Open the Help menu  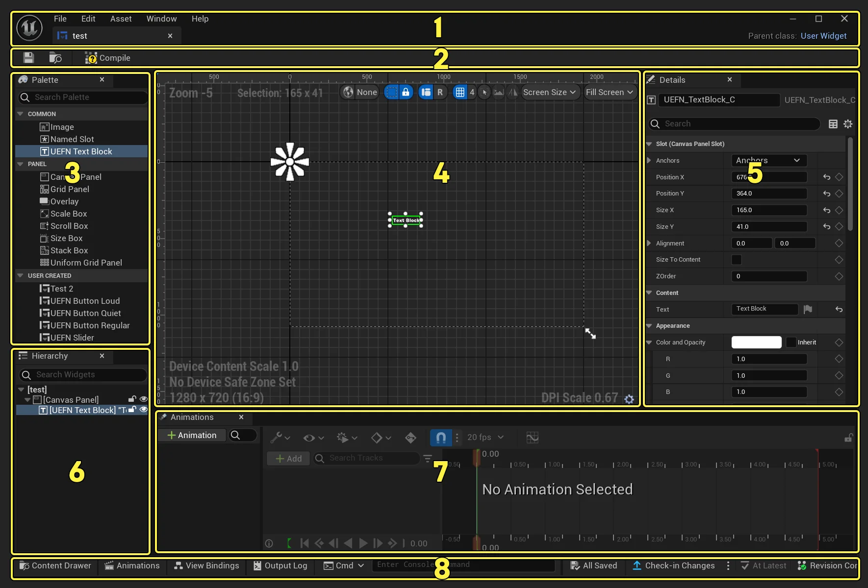click(x=200, y=19)
